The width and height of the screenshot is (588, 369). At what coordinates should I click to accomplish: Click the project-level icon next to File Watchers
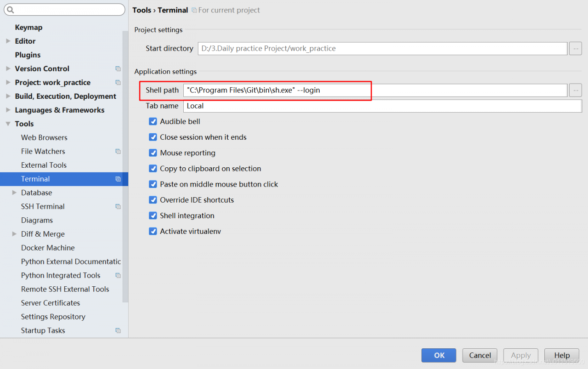coord(118,152)
